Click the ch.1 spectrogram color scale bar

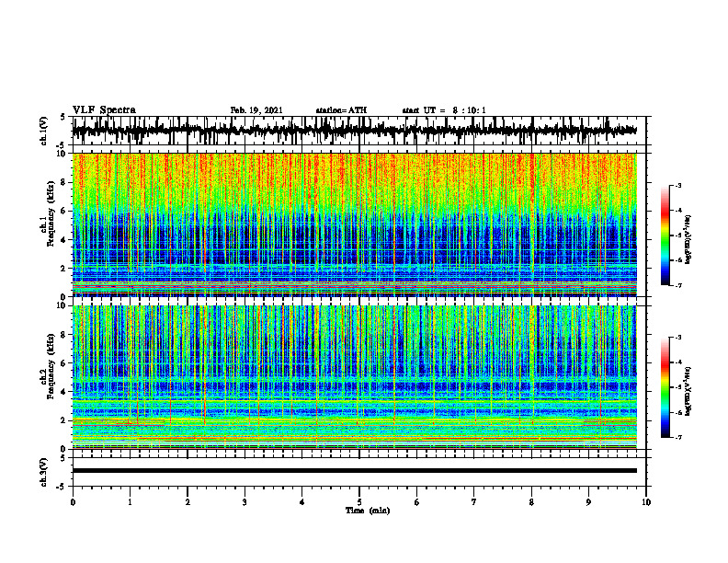click(x=665, y=236)
